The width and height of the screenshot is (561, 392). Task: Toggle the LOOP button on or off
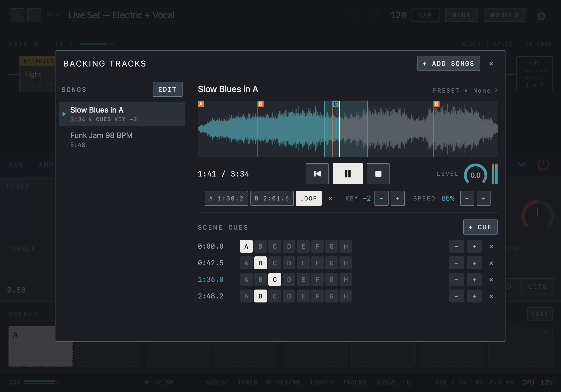309,198
